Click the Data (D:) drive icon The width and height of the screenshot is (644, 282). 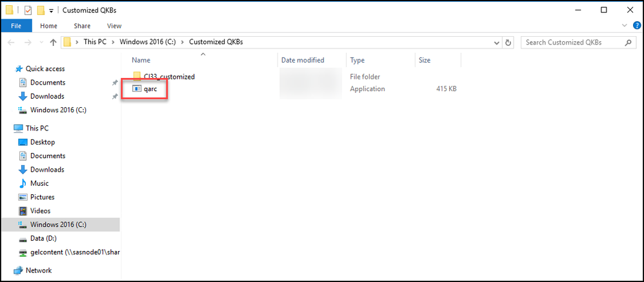pos(23,239)
